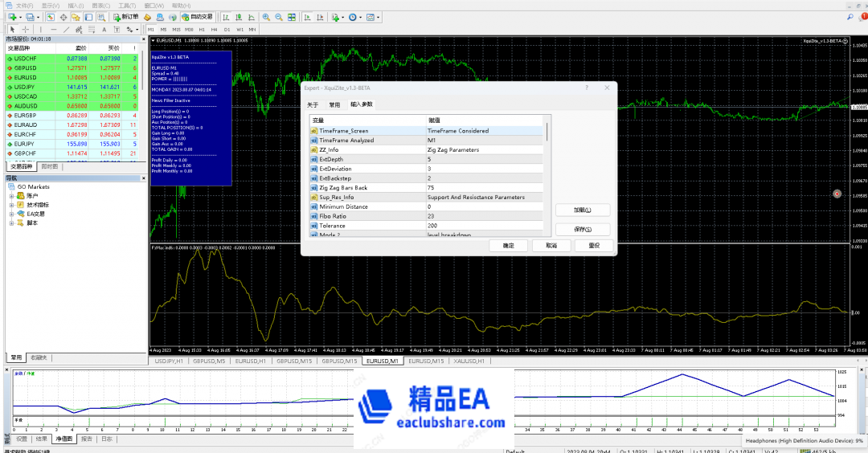Toggle the AutoTrading (自动交易) button

point(199,17)
